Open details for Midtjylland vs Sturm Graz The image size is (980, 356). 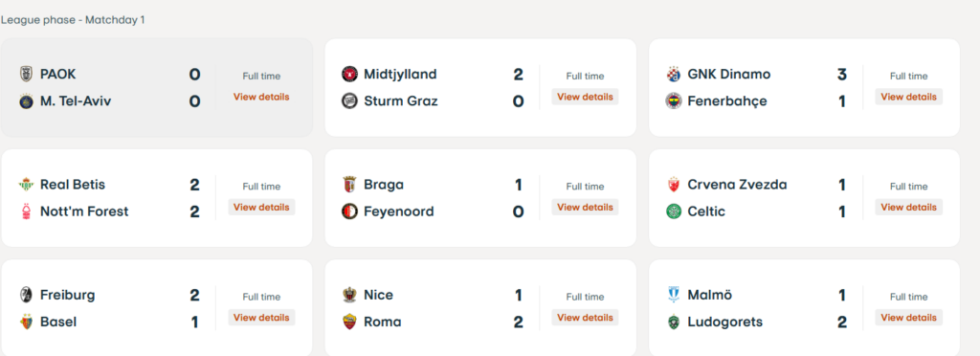pyautogui.click(x=585, y=97)
